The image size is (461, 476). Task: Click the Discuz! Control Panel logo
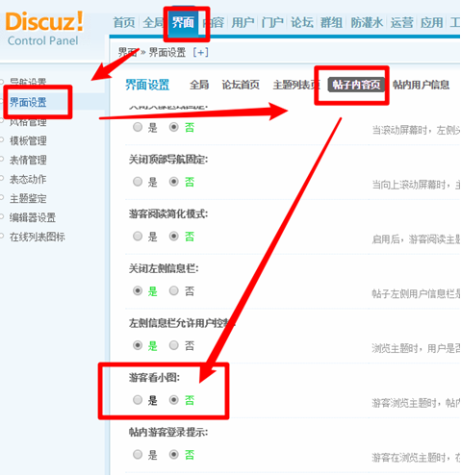coord(44,29)
